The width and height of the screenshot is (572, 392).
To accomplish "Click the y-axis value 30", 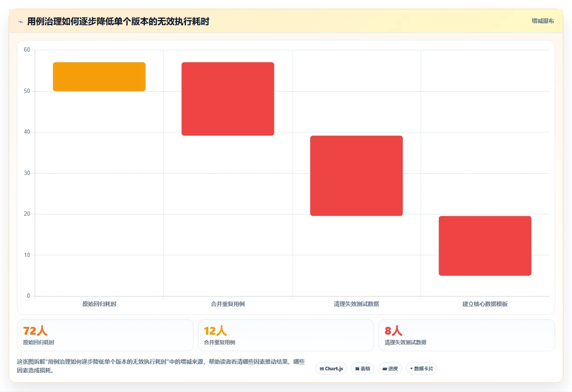I will [27, 173].
